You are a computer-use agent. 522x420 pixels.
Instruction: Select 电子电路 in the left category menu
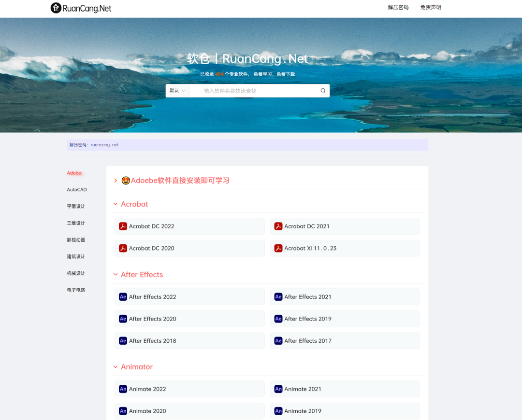coord(76,290)
